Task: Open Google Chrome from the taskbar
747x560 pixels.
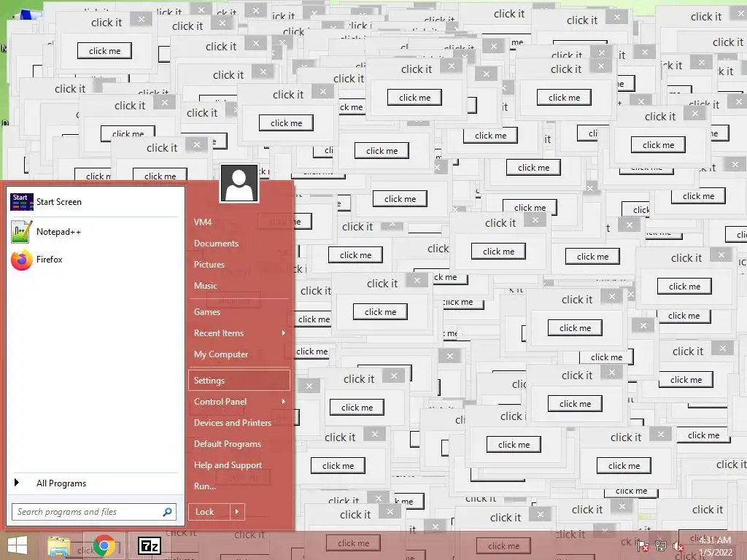Action: pyautogui.click(x=104, y=545)
